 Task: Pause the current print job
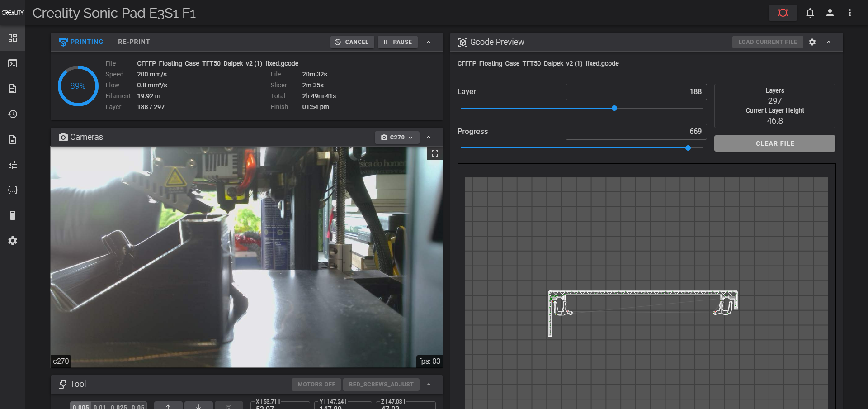397,42
